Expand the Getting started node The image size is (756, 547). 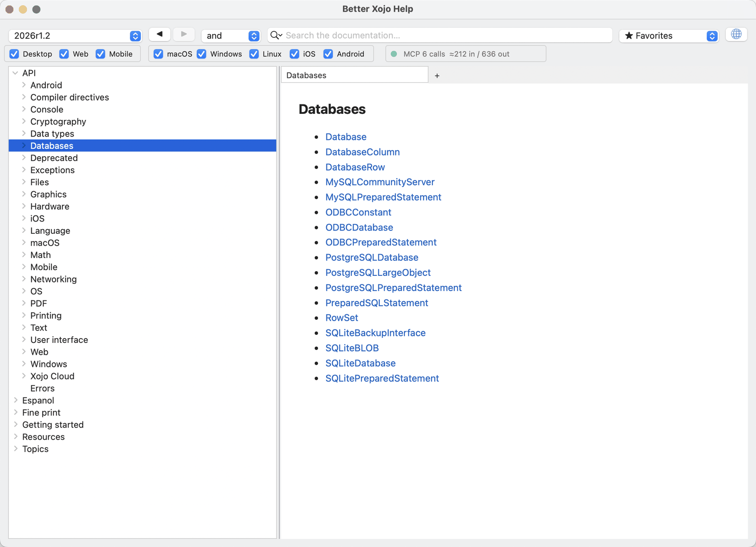16,425
